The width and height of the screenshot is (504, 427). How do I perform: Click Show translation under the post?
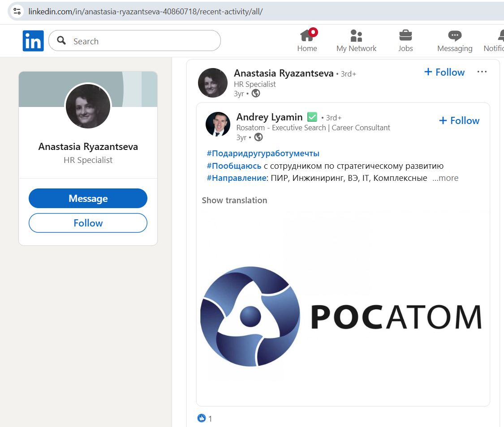coord(234,201)
